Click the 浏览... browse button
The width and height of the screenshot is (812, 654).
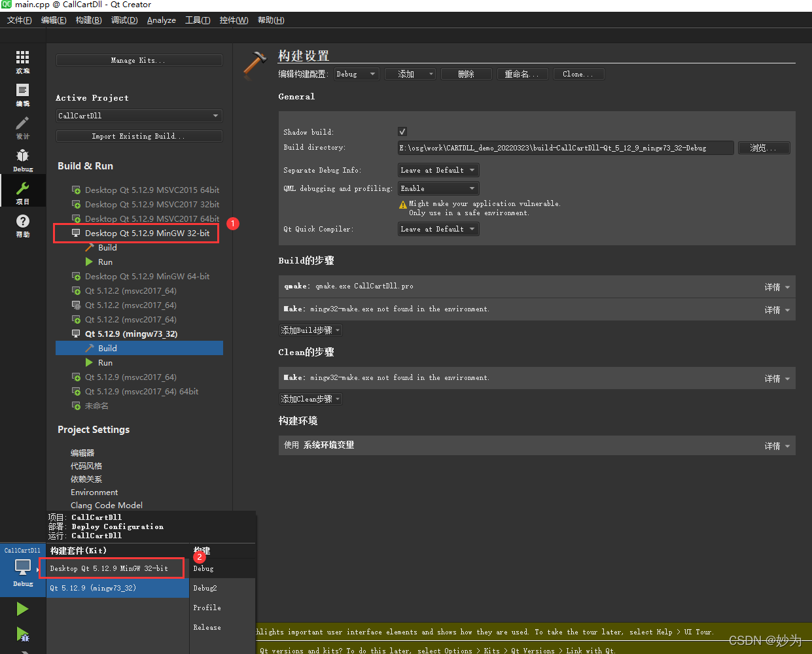click(764, 148)
